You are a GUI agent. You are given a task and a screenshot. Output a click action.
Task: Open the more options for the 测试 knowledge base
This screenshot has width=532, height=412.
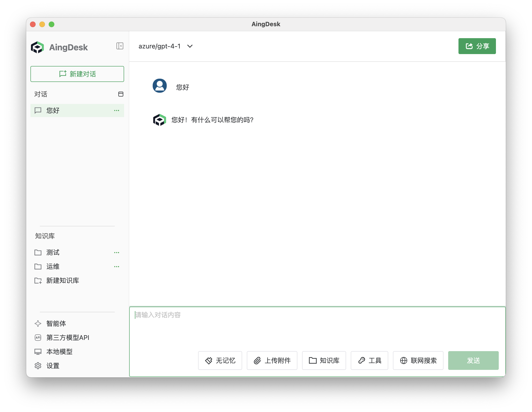[x=117, y=253]
